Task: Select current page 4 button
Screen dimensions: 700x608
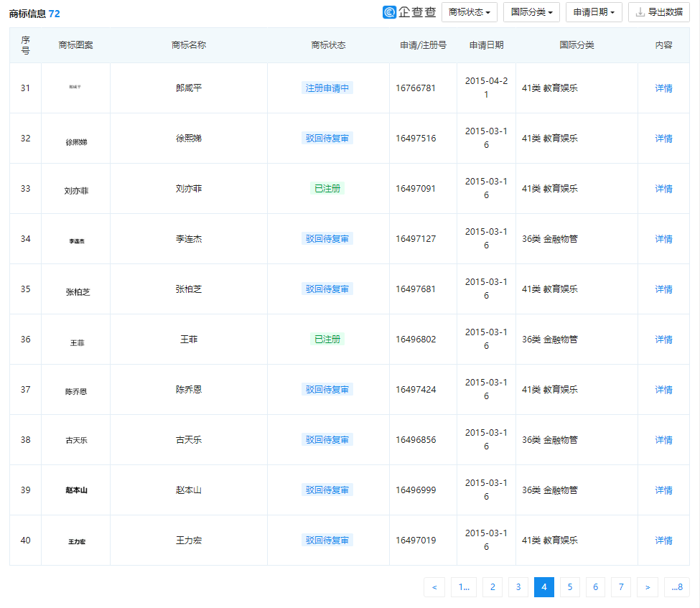Action: tap(544, 587)
